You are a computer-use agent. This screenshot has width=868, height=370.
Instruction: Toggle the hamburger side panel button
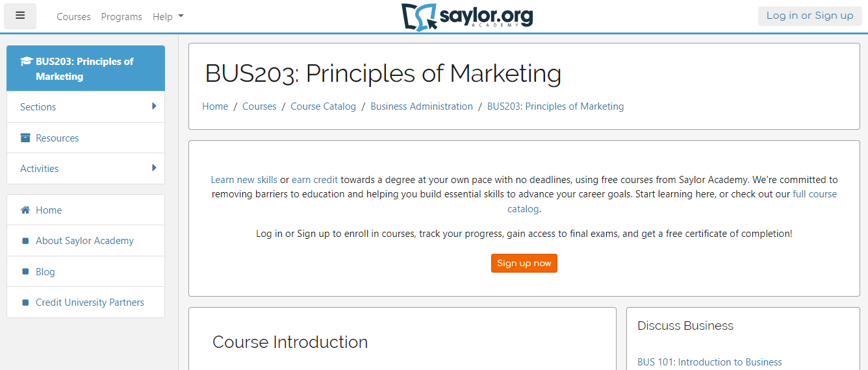pos(20,16)
